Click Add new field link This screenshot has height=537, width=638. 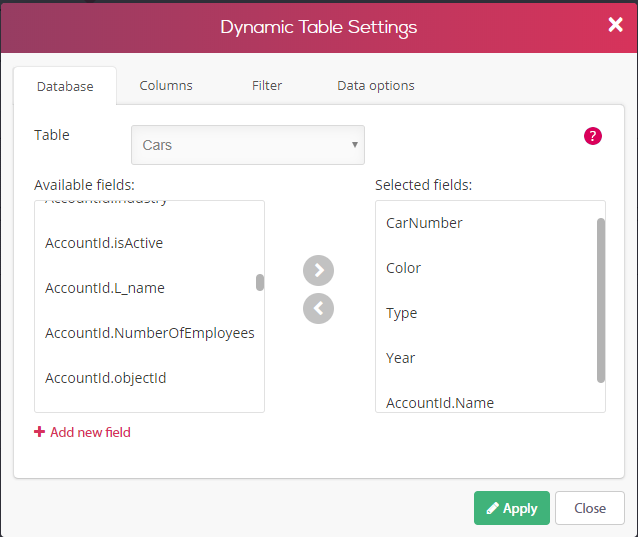tap(82, 432)
